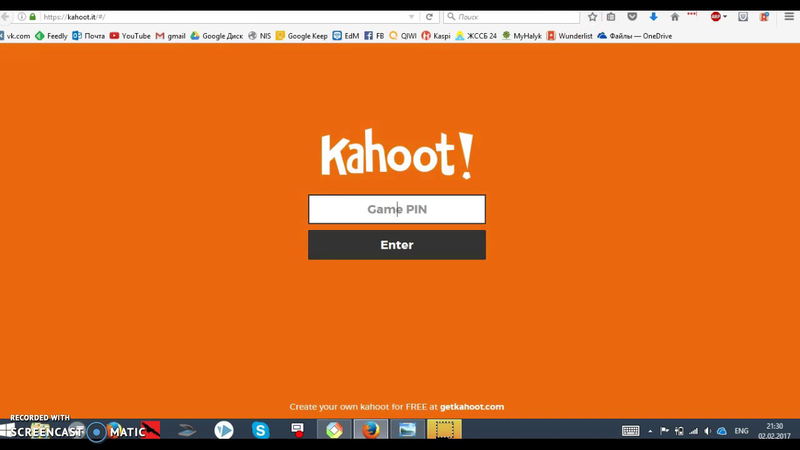Open the YouTube bookmark
The image size is (800, 450).
tap(130, 36)
